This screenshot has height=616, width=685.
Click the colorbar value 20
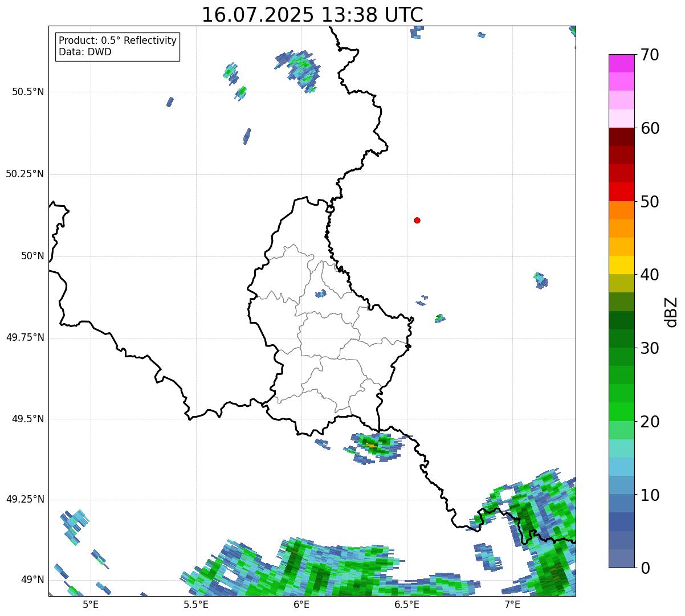[x=650, y=422]
